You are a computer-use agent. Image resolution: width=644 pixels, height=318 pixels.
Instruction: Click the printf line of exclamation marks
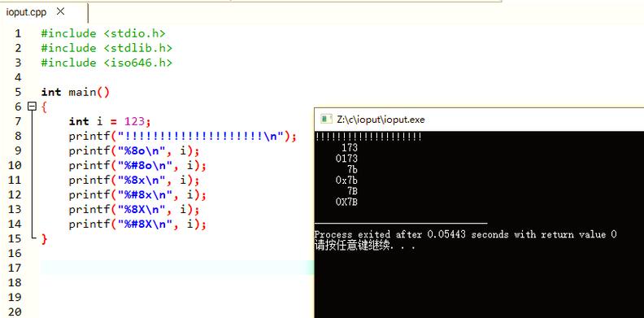coord(183,136)
